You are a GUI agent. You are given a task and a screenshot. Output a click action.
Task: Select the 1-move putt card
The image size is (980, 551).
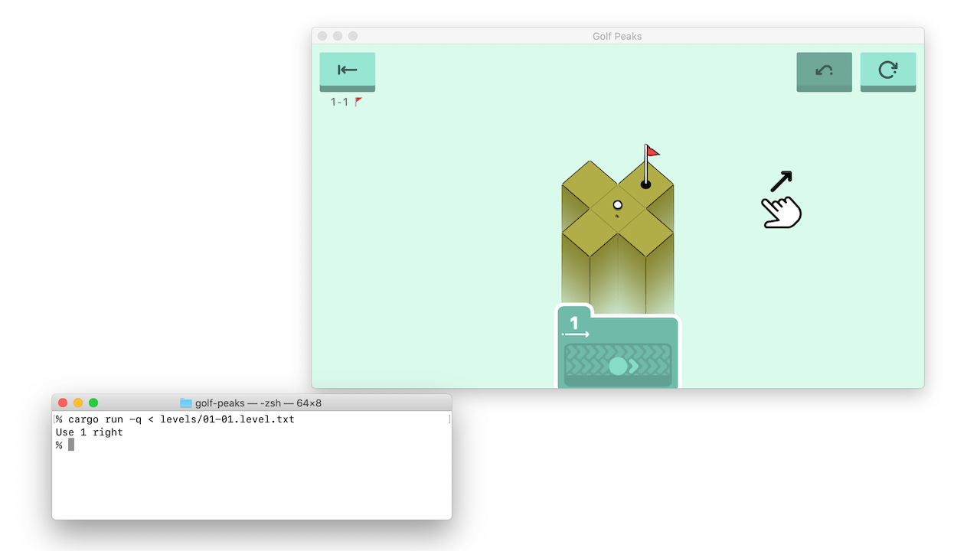(x=618, y=347)
